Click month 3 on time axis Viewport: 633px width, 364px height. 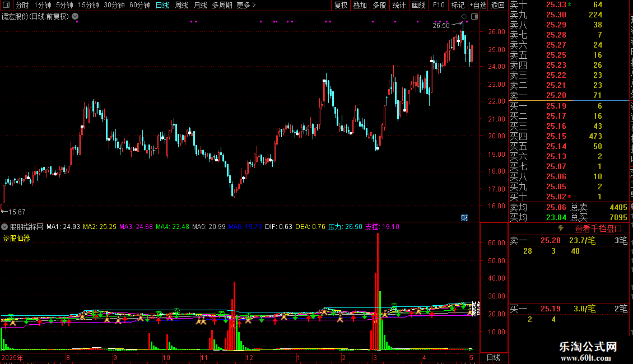(x=375, y=357)
